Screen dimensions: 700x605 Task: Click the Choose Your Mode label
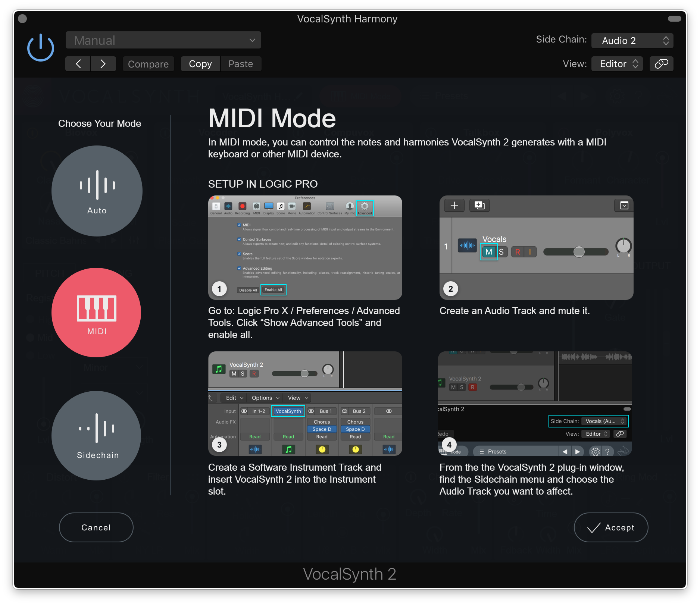point(100,123)
